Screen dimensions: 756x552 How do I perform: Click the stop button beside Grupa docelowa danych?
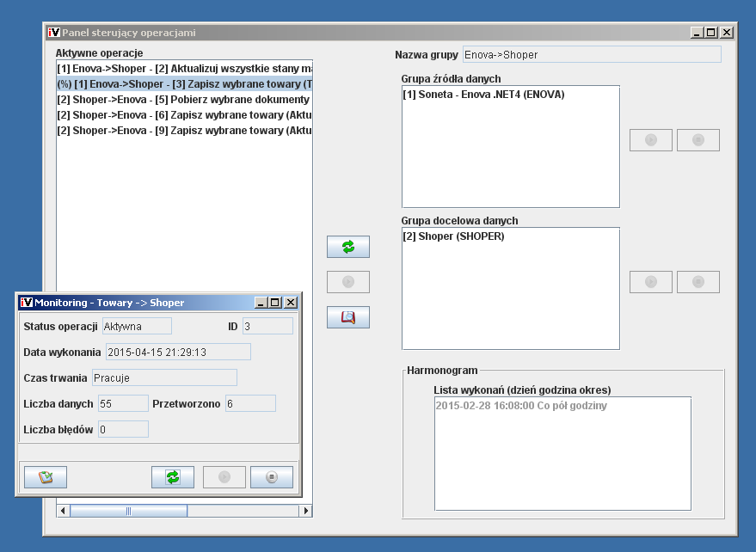pyautogui.click(x=698, y=281)
